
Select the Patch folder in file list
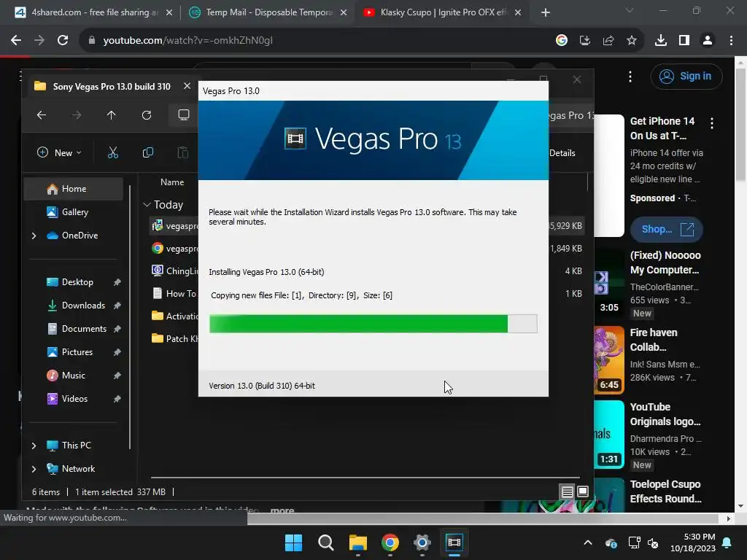[x=174, y=338]
